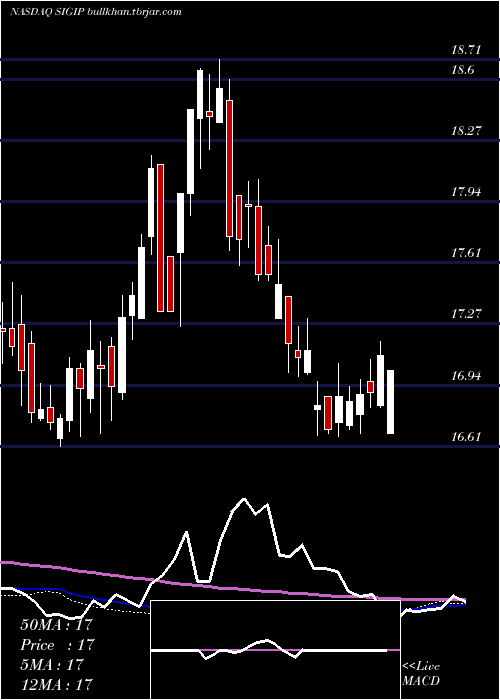
Task: Click the 17.94 price level label
Action: pos(466,192)
